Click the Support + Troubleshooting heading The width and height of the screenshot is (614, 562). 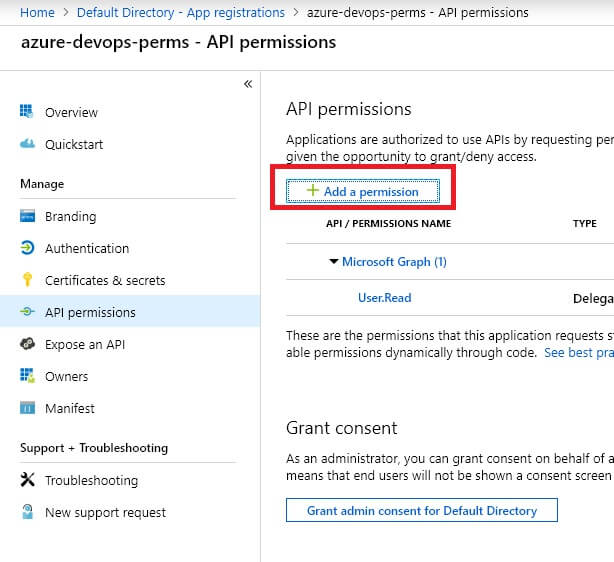pyautogui.click(x=94, y=448)
